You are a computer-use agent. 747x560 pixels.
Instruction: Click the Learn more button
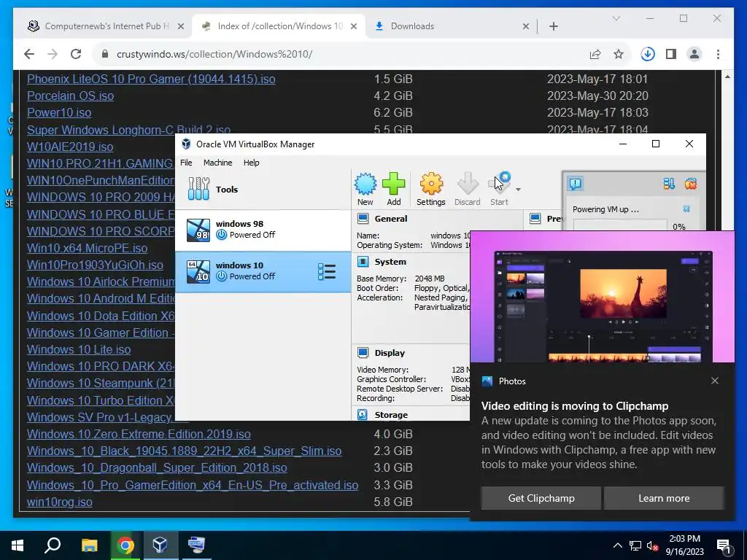click(664, 498)
